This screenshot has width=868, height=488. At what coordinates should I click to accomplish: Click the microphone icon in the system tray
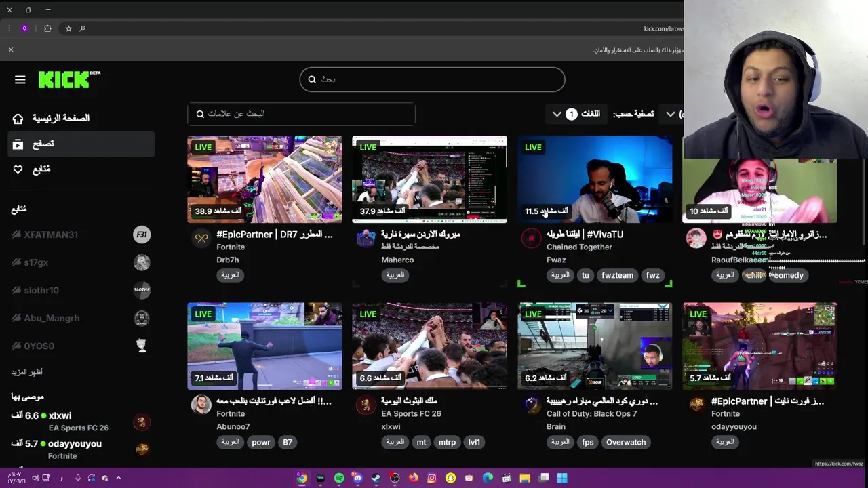pos(78,478)
